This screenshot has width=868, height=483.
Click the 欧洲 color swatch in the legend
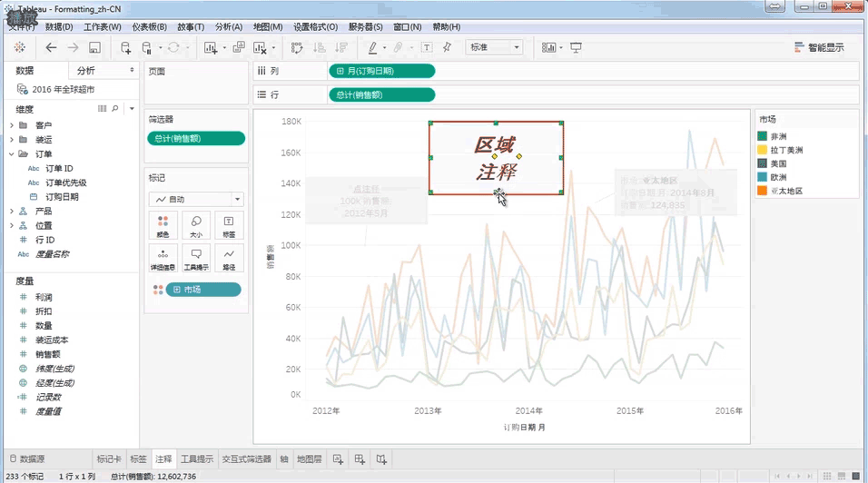point(763,177)
